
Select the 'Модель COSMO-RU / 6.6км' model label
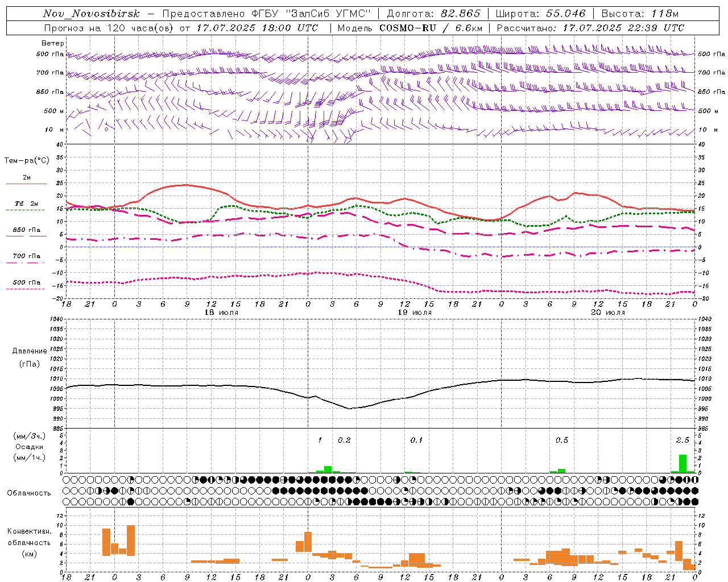coord(410,28)
